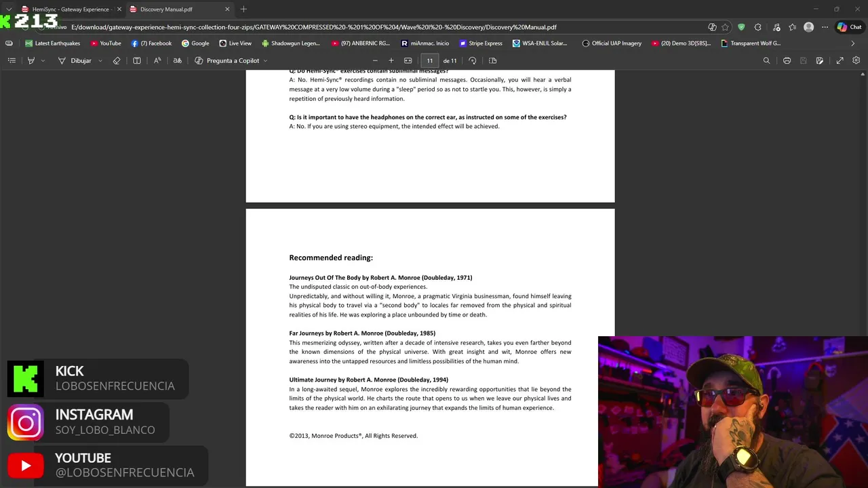Open search in PDF with magnifier icon

(767, 60)
